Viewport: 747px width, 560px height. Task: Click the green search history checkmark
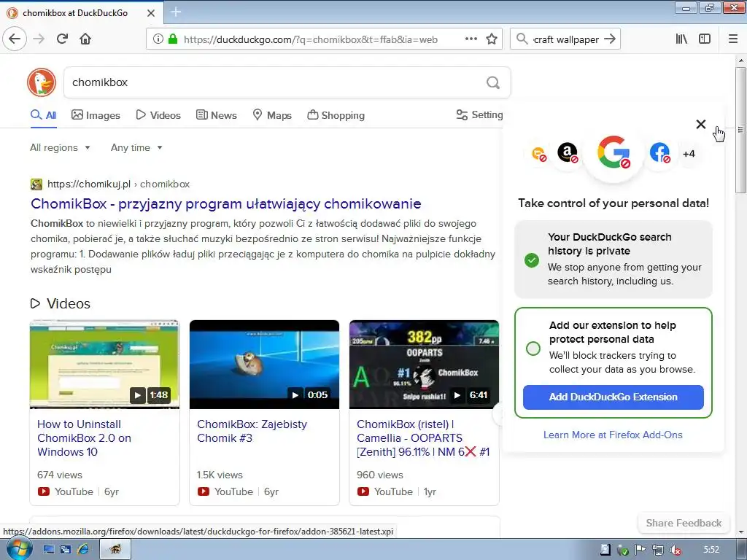coord(532,260)
